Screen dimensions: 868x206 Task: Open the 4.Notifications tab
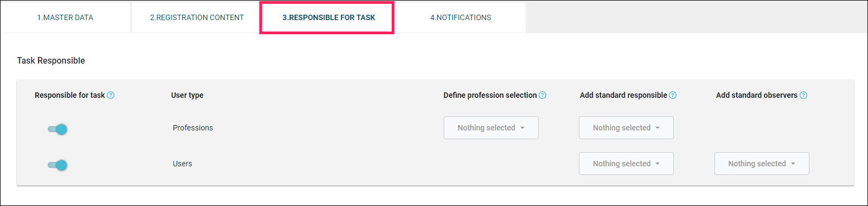(461, 17)
